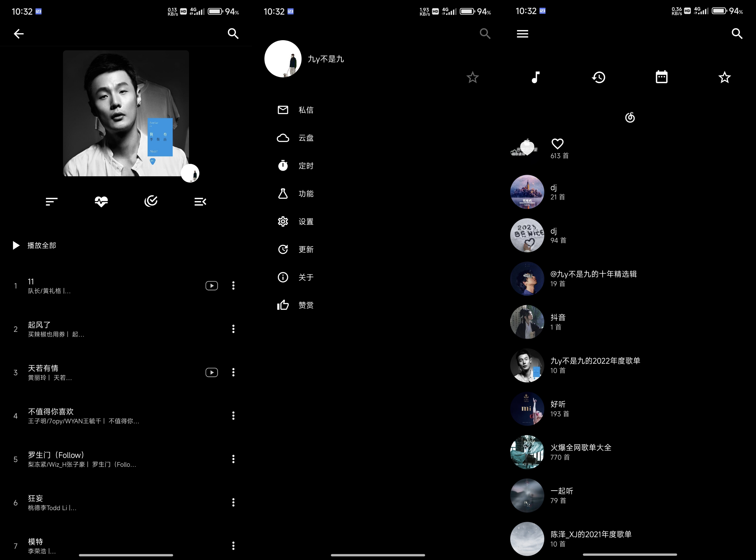Image resolution: width=756 pixels, height=560 pixels.
Task: Play the MV for 天若有情
Action: [212, 372]
